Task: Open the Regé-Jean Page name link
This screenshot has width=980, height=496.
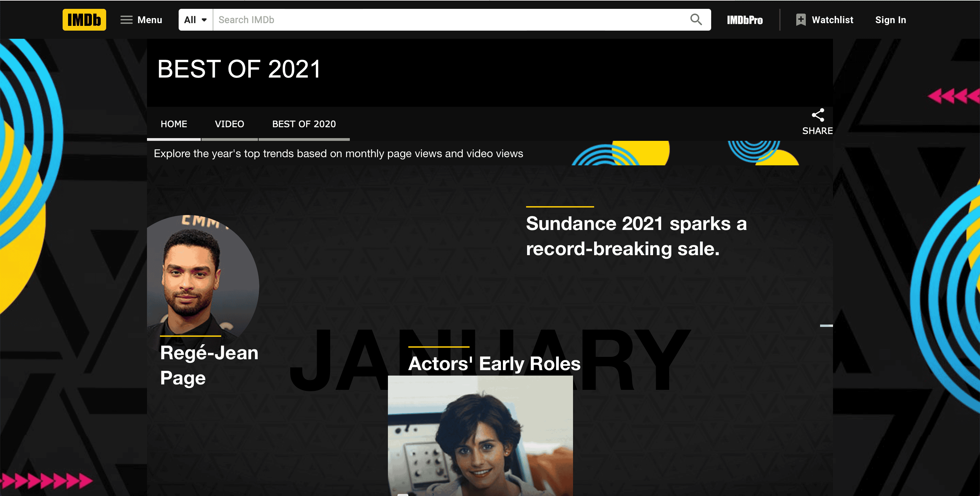Action: coord(209,365)
